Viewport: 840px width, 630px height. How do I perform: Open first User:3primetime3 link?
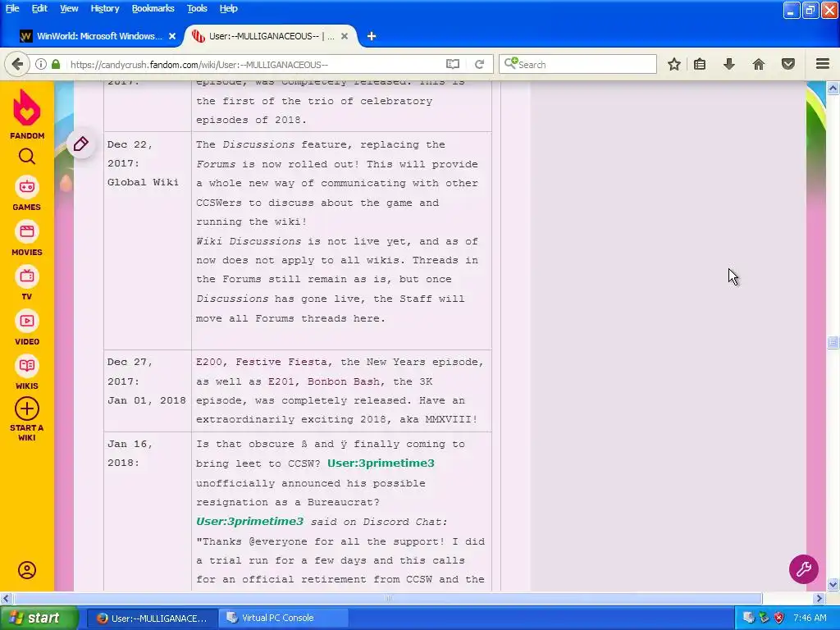[x=381, y=463]
